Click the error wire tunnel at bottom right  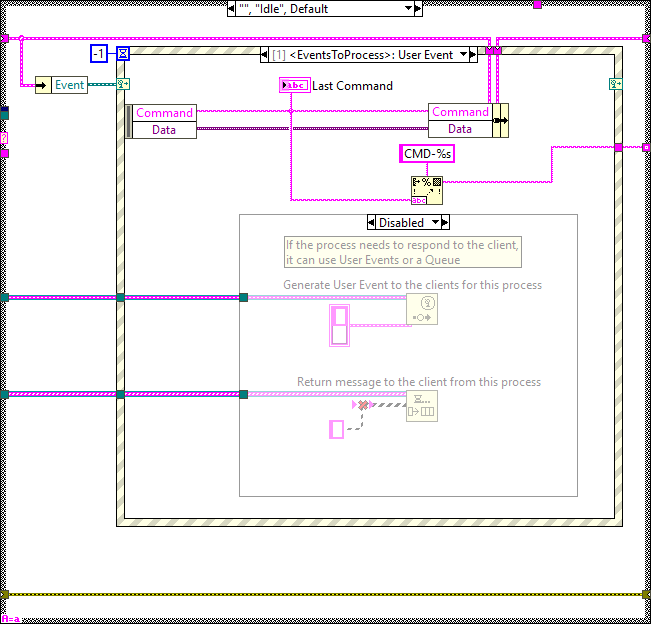pyautogui.click(x=647, y=595)
